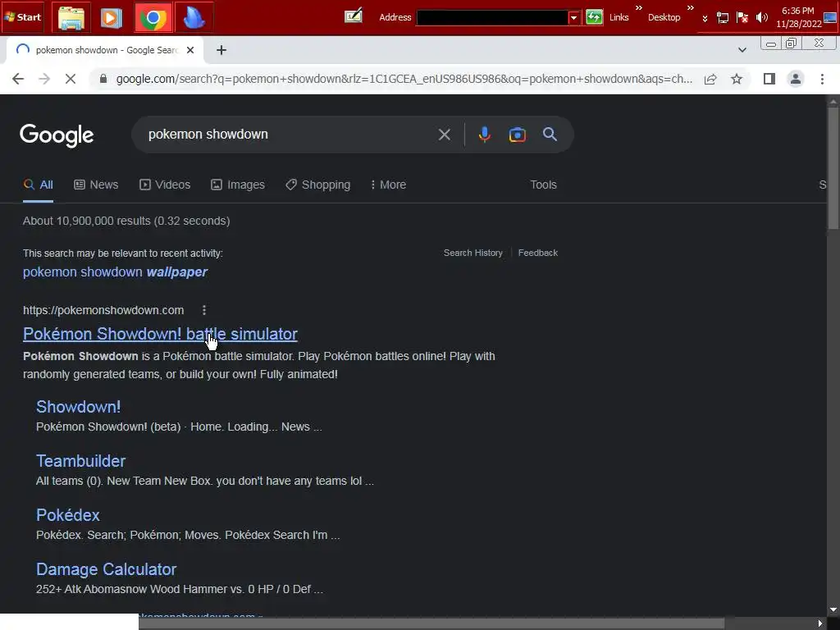The width and height of the screenshot is (840, 630).
Task: Open the search Tools options
Action: pyautogui.click(x=543, y=185)
